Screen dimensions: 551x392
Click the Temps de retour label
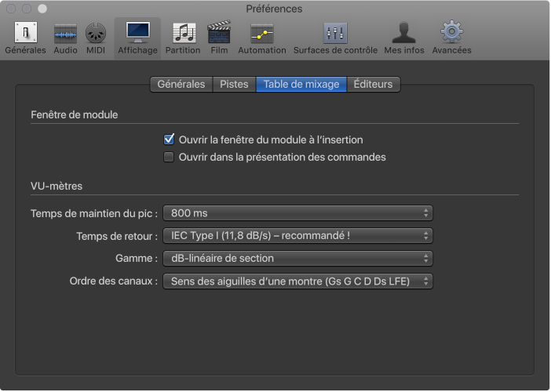[x=117, y=236]
